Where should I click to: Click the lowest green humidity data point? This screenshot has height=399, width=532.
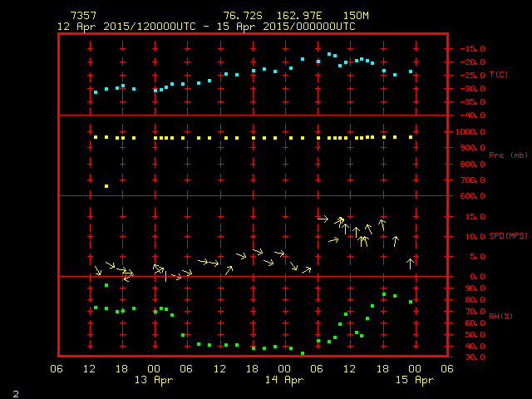pyautogui.click(x=303, y=353)
